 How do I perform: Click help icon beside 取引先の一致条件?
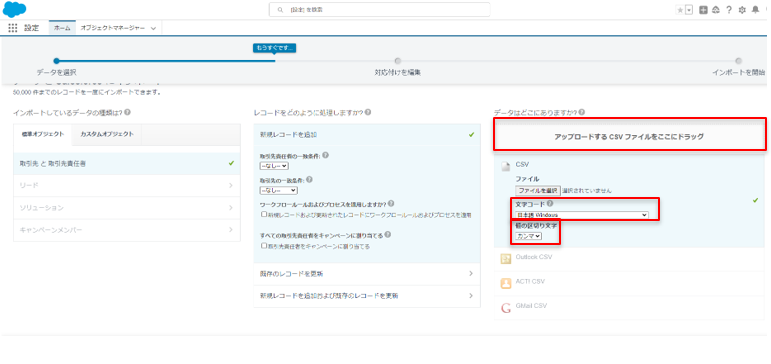click(x=309, y=180)
